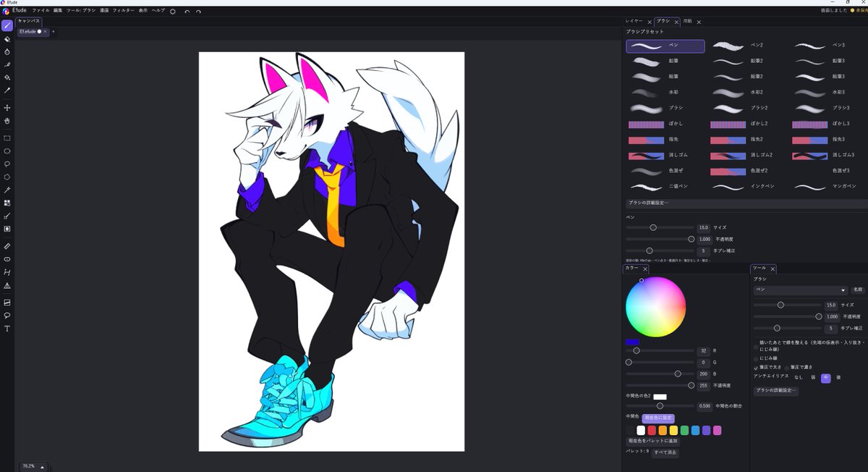Choose the 鉛筆3 brush preset
The width and height of the screenshot is (868, 472).
(829, 61)
